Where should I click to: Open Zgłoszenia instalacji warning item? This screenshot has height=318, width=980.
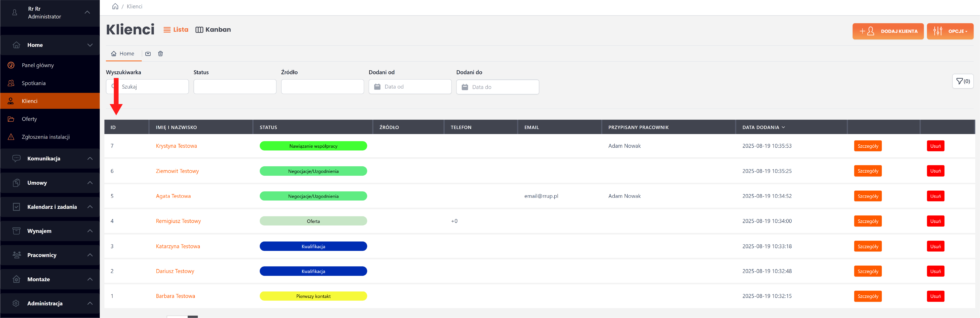click(x=45, y=137)
